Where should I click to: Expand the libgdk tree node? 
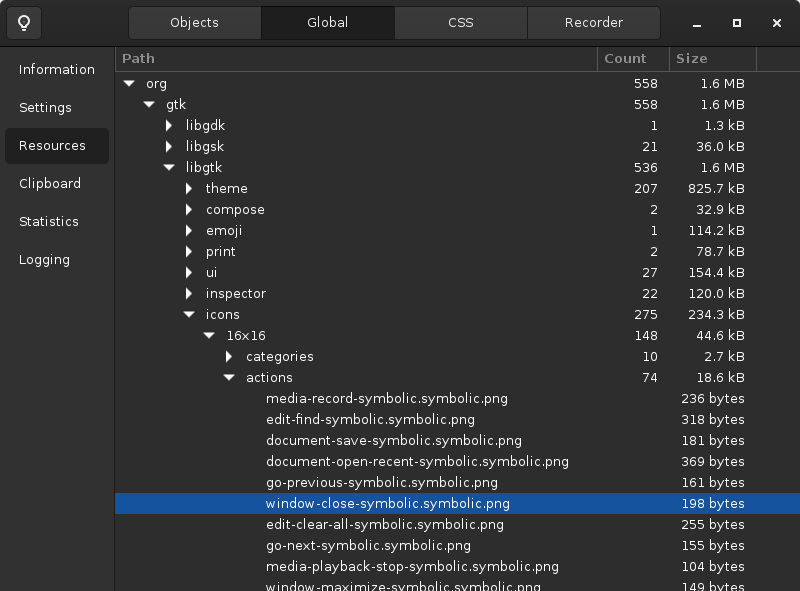(168, 125)
